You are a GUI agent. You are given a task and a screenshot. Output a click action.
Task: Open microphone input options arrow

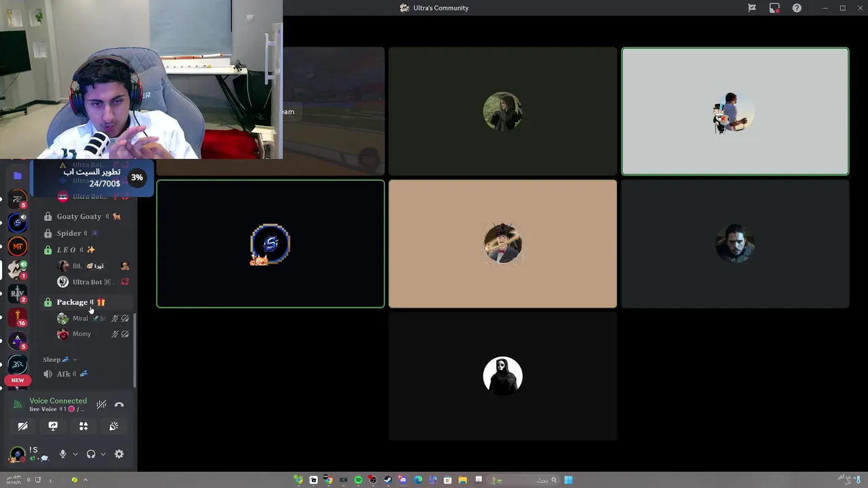(75, 454)
